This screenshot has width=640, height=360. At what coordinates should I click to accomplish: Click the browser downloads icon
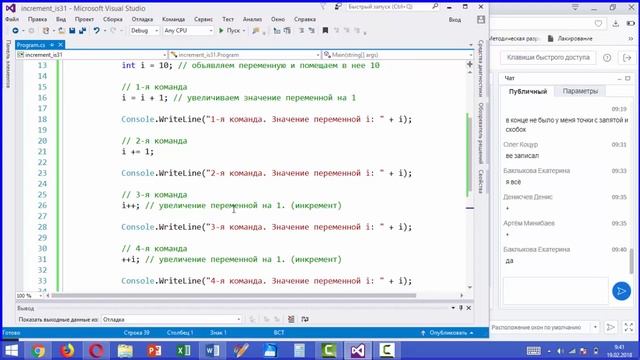[x=616, y=24]
